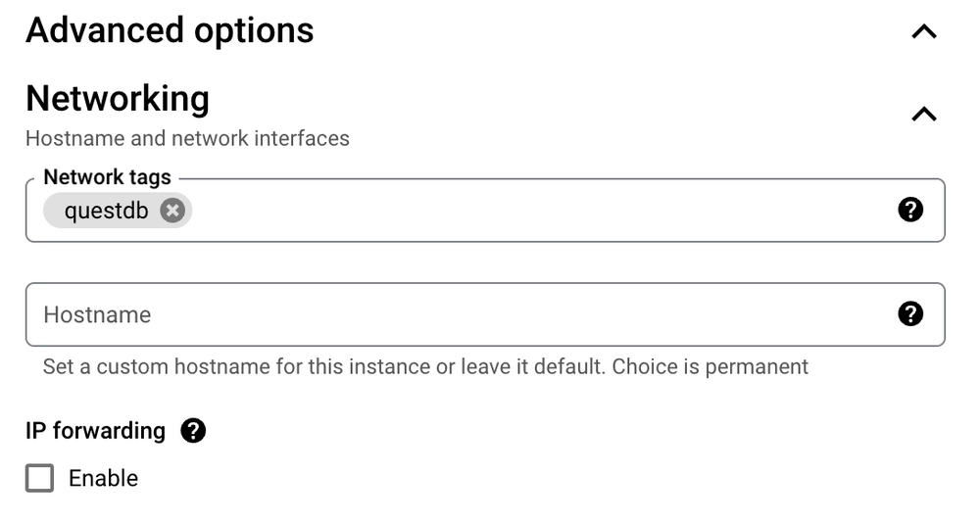
Task: Click the Network tags field label
Action: point(107,177)
